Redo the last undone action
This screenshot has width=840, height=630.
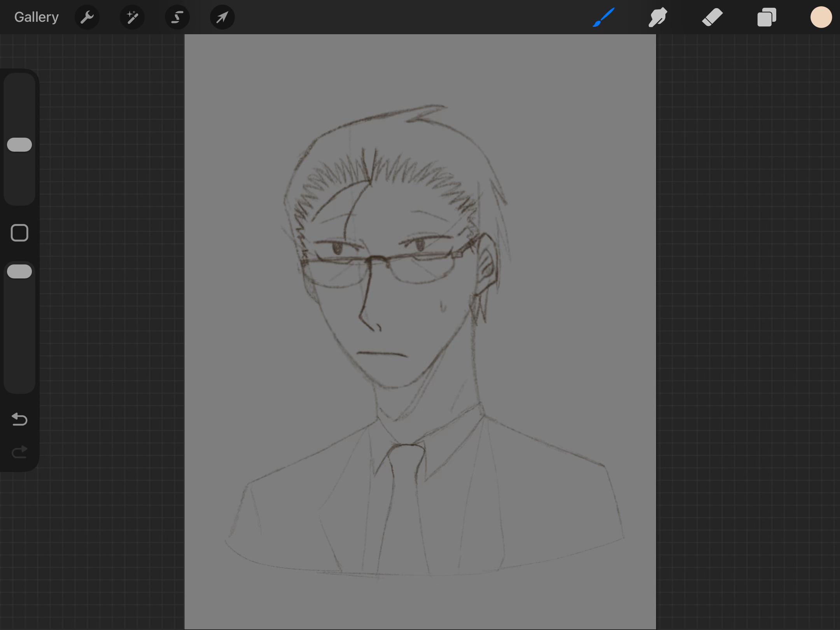[x=19, y=452]
